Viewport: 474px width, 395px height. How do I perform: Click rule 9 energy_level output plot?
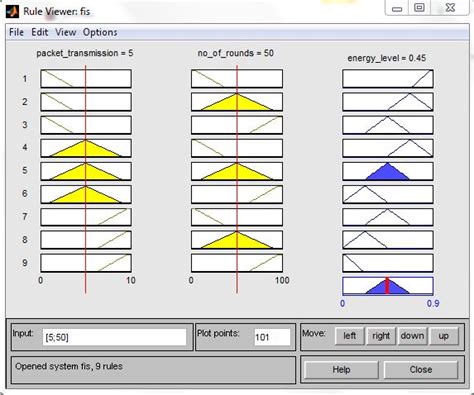click(x=388, y=263)
